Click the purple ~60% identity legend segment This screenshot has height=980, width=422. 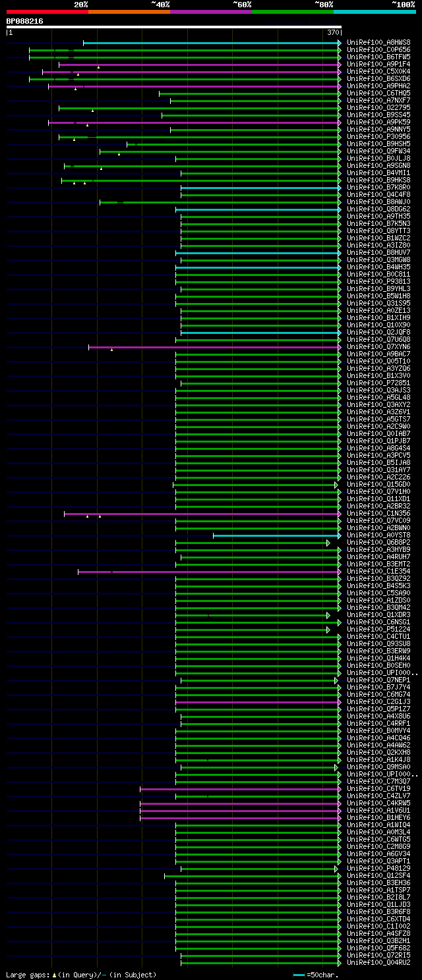pyautogui.click(x=211, y=12)
